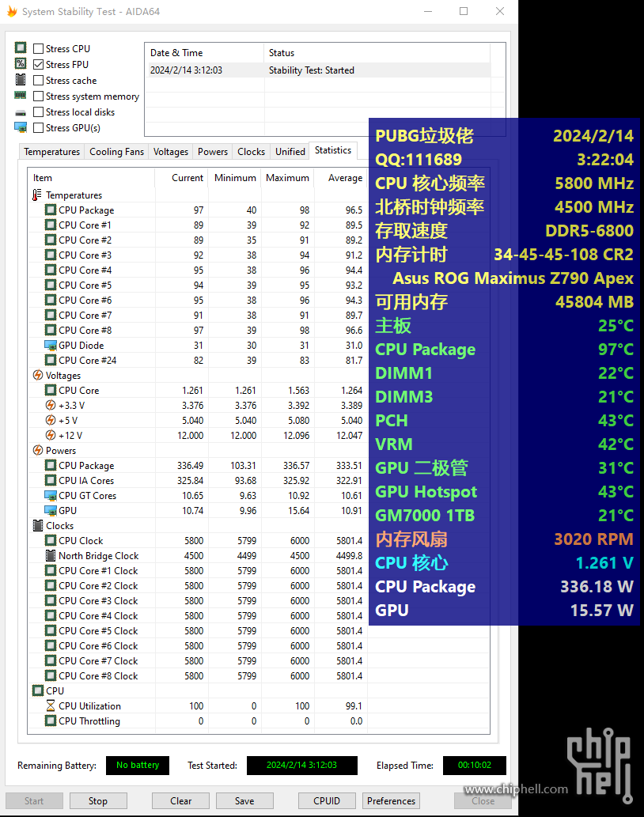Click the Test Started time field
This screenshot has height=817, width=644.
click(301, 765)
